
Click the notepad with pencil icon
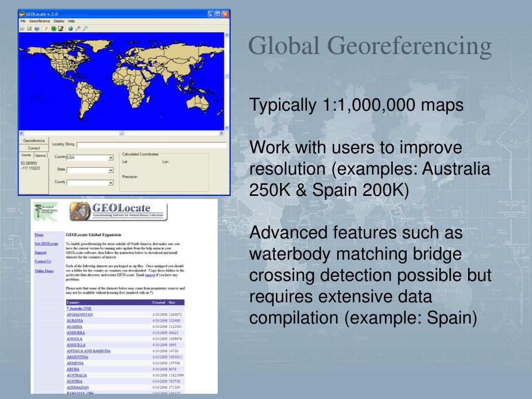click(x=61, y=29)
